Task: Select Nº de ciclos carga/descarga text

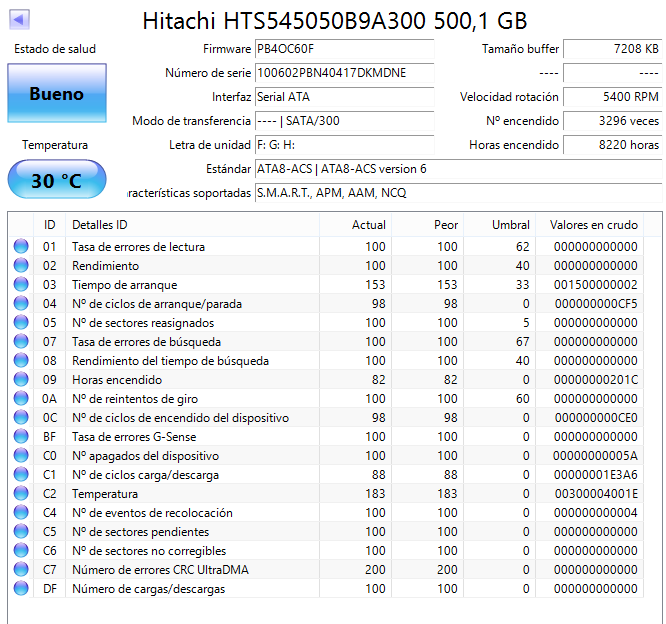Action: click(145, 475)
